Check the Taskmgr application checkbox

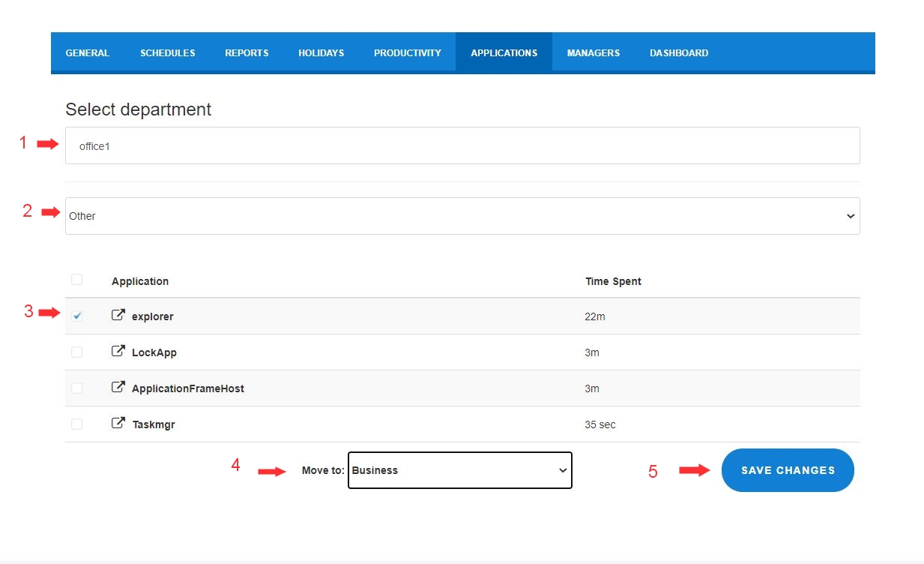(x=76, y=424)
